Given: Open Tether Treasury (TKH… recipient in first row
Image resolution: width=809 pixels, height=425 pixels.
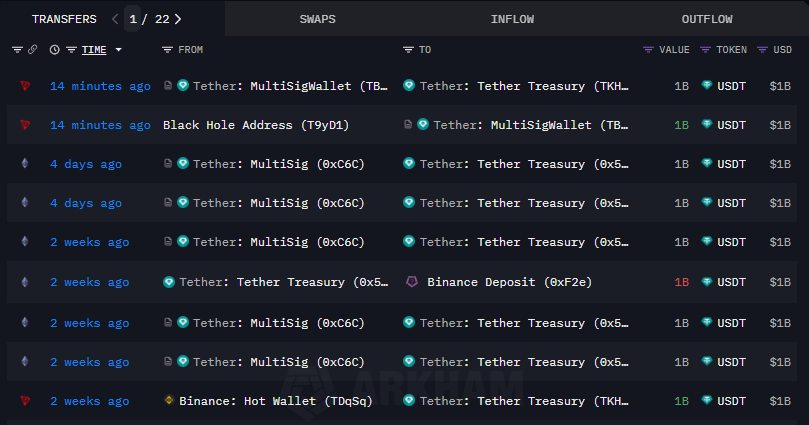Looking at the screenshot, I should click(524, 86).
